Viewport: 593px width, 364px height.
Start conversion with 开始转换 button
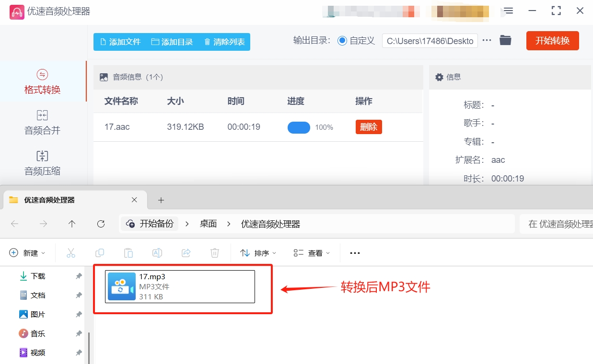point(552,41)
